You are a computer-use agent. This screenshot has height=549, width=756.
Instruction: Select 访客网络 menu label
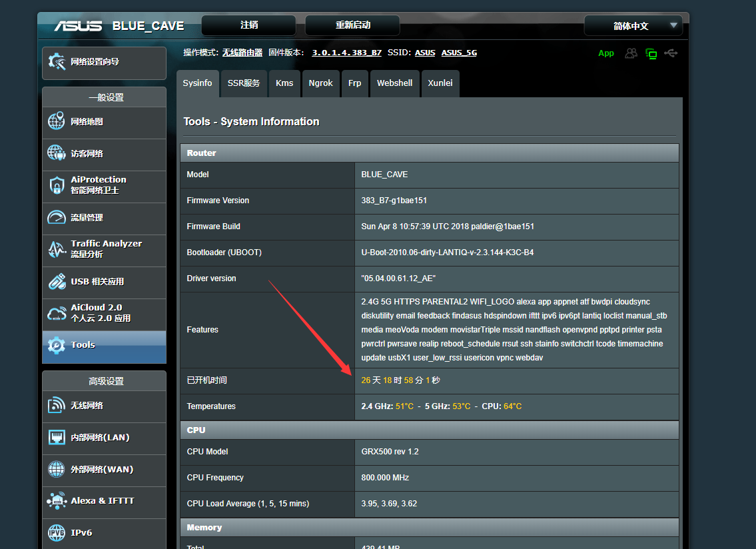click(x=87, y=153)
